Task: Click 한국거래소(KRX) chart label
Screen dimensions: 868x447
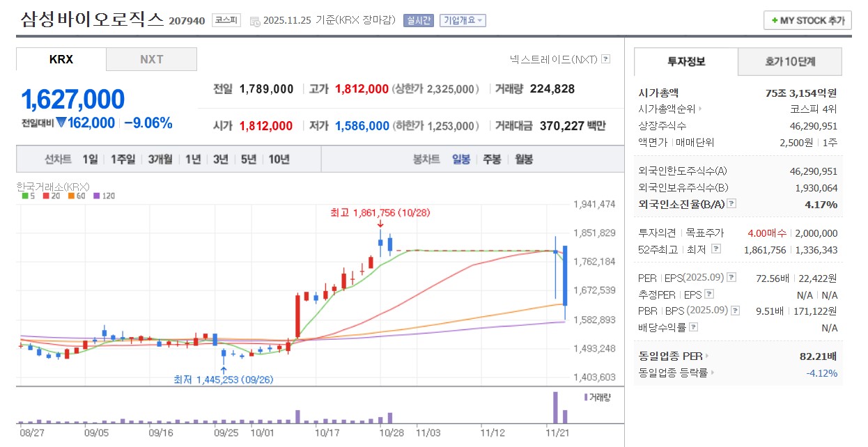Action: tap(53, 186)
